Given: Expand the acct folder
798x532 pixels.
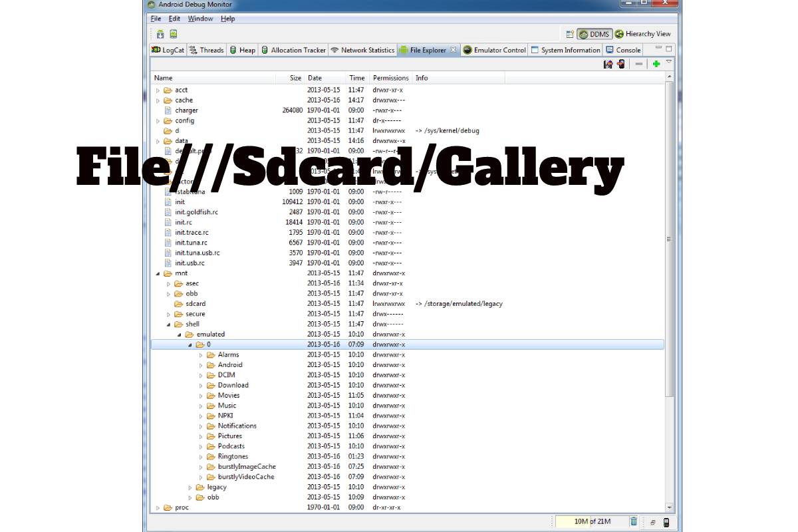Looking at the screenshot, I should (x=158, y=90).
